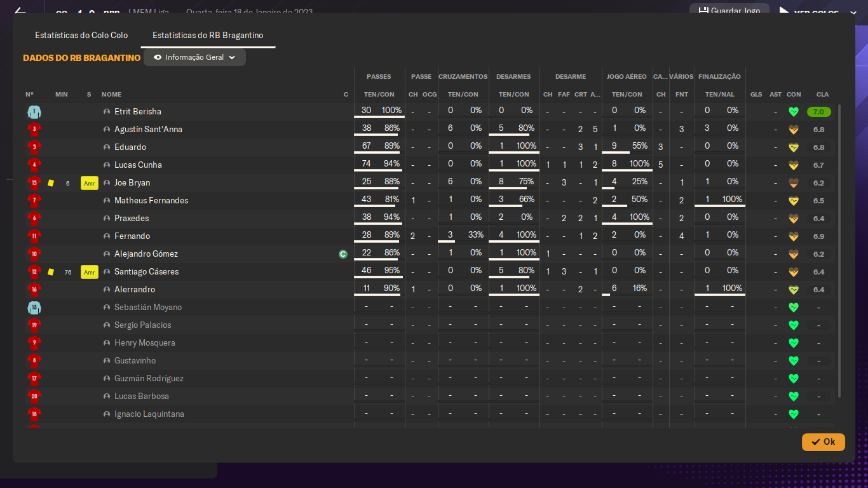Sort by MIN column header
Screen dimensions: 868x488
[x=61, y=95]
